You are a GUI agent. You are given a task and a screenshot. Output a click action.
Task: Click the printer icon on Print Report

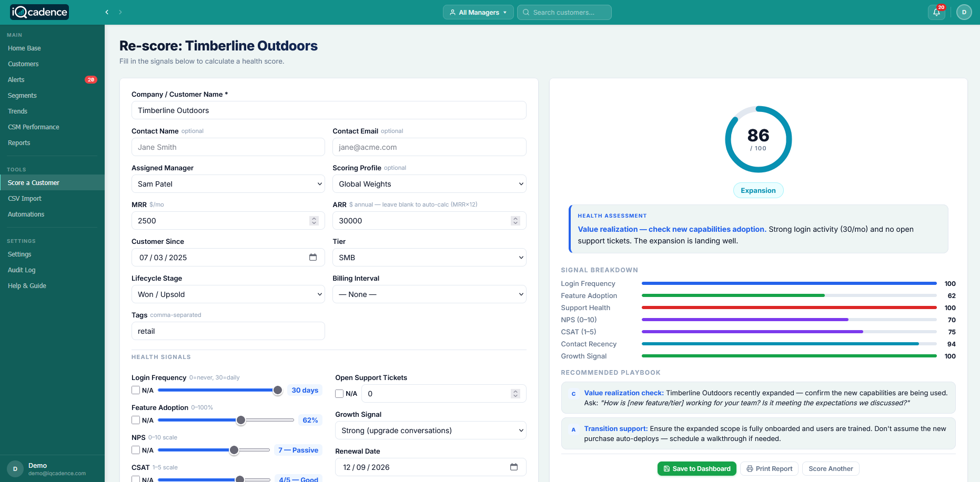749,468
